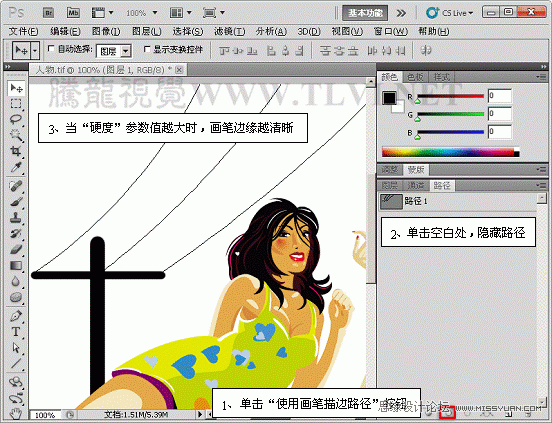Expand more workspaces with double chevron
Image resolution: width=552 pixels, height=423 pixels.
(x=401, y=13)
